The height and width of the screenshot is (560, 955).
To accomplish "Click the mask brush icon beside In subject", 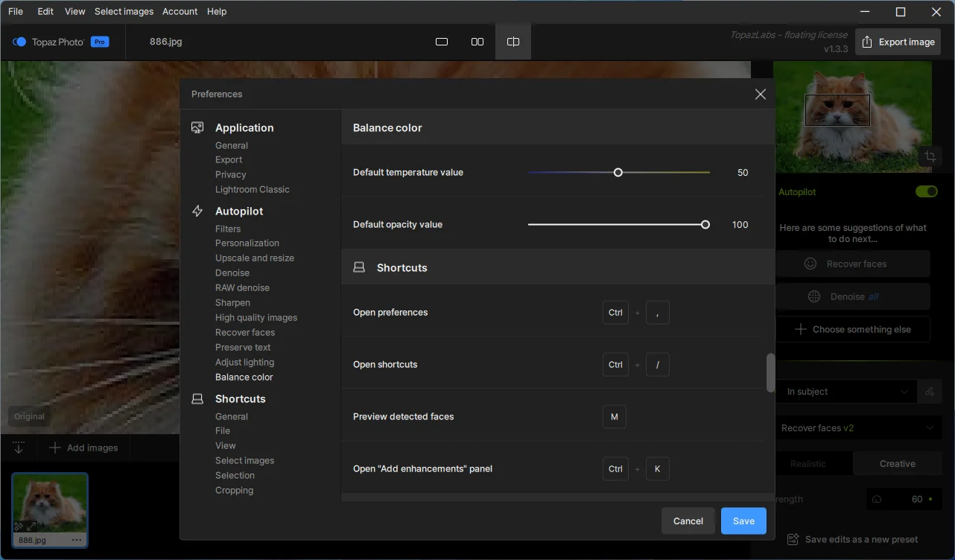I will [929, 392].
